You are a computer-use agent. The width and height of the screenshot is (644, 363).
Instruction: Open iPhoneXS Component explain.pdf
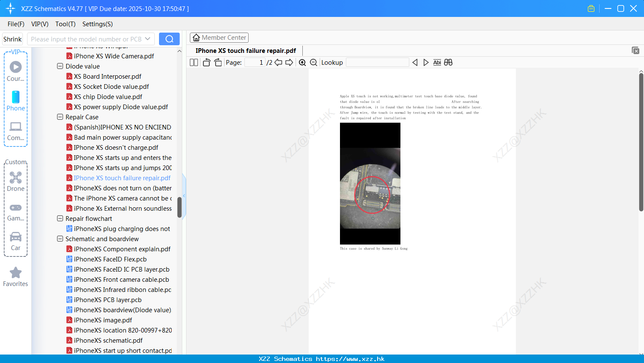pyautogui.click(x=122, y=249)
